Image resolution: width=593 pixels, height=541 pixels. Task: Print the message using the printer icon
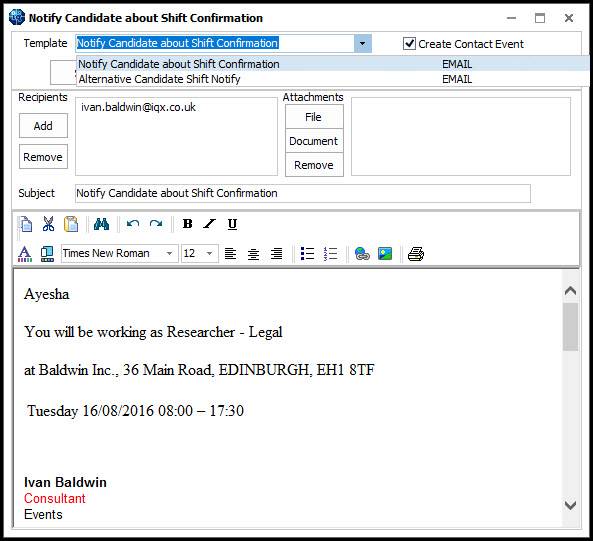tap(416, 254)
